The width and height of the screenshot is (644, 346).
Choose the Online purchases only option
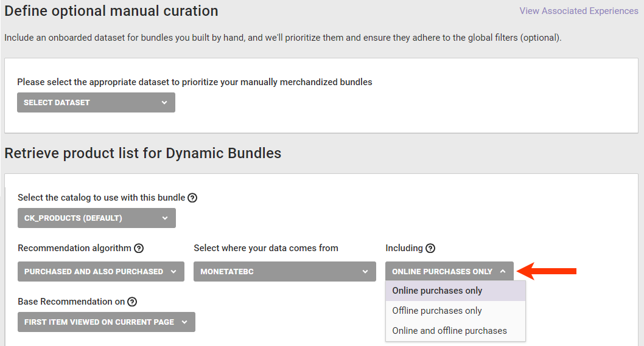coord(437,291)
